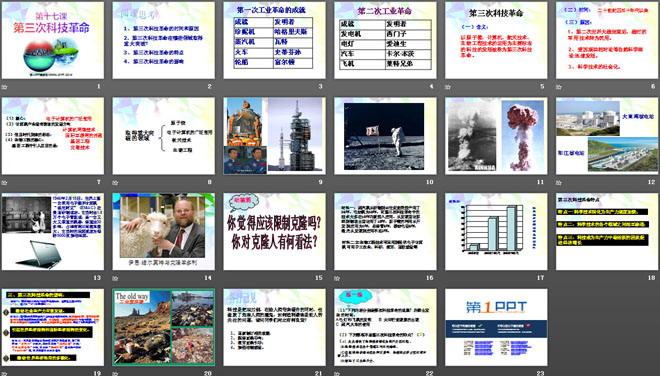Image resolution: width=660 pixels, height=376 pixels.
Task: Select slide 10 moon landing thumbnail
Action: click(385, 136)
